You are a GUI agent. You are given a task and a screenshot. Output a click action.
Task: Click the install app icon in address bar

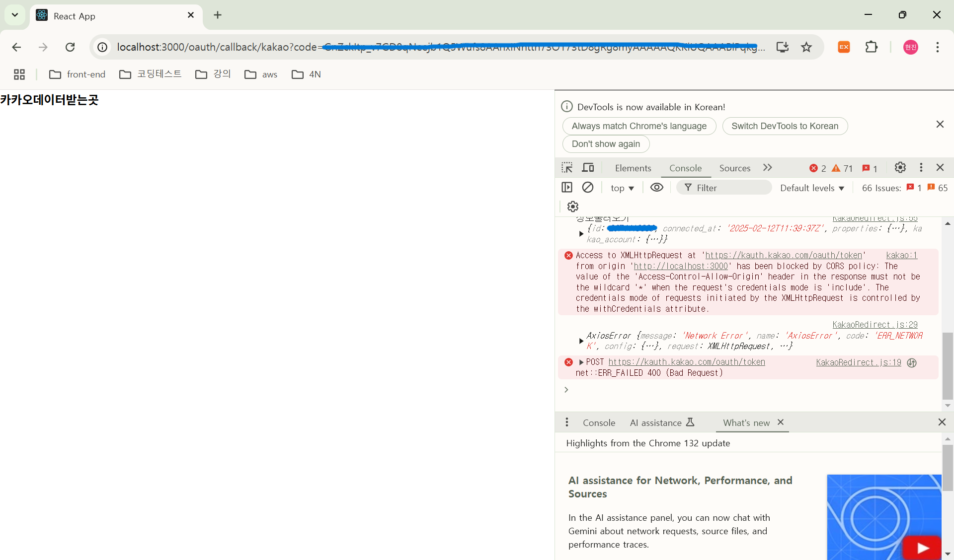coord(783,47)
